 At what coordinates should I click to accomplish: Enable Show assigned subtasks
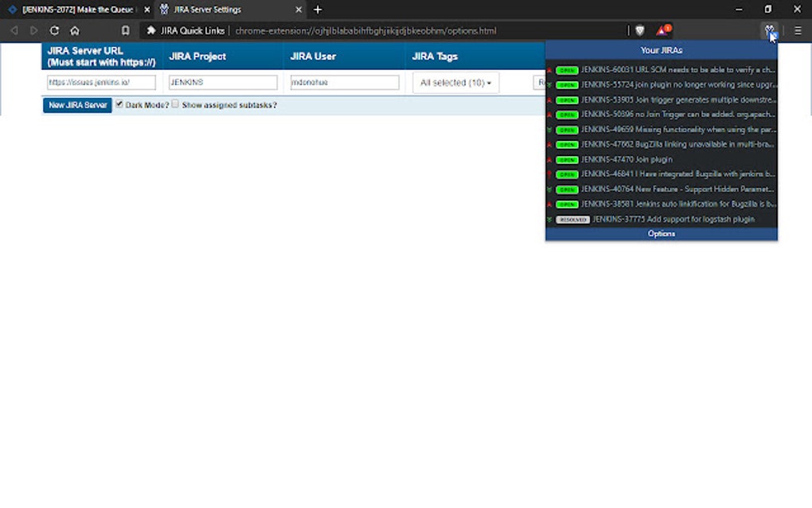177,104
